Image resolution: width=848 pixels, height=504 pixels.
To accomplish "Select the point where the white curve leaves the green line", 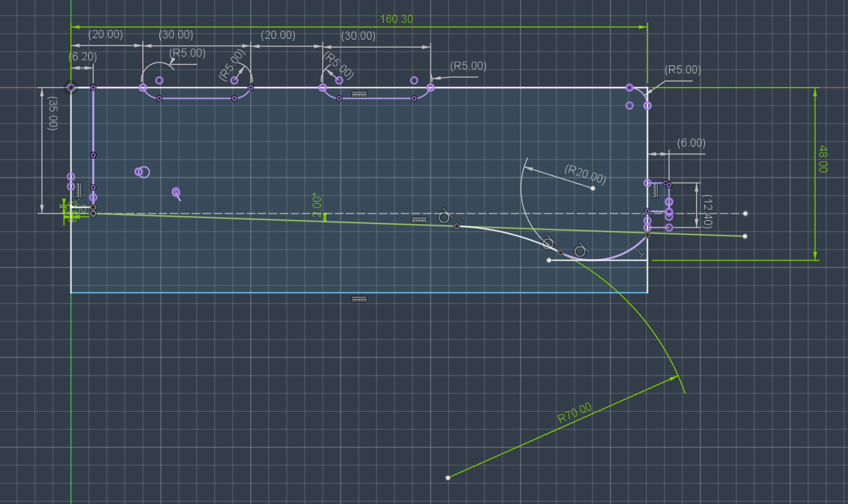I will [457, 226].
